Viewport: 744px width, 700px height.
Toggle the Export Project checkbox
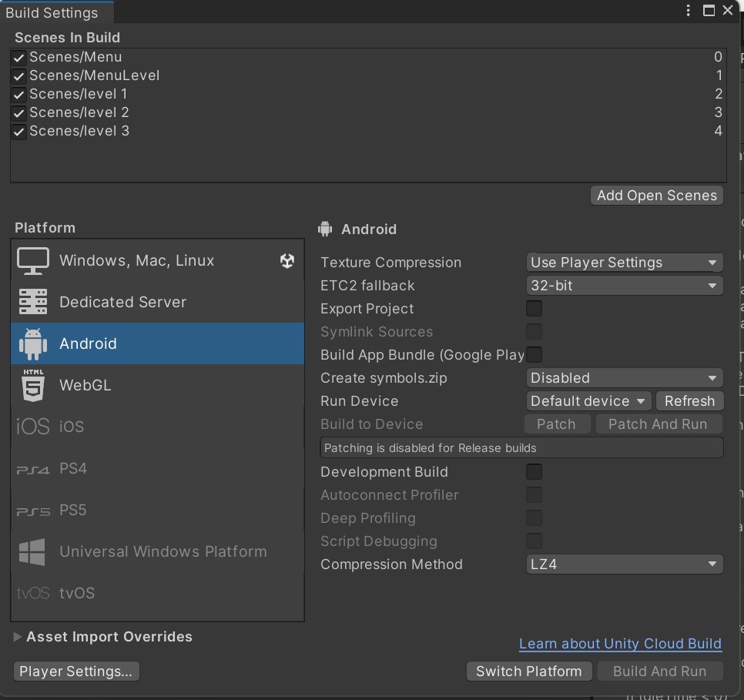[x=534, y=309]
